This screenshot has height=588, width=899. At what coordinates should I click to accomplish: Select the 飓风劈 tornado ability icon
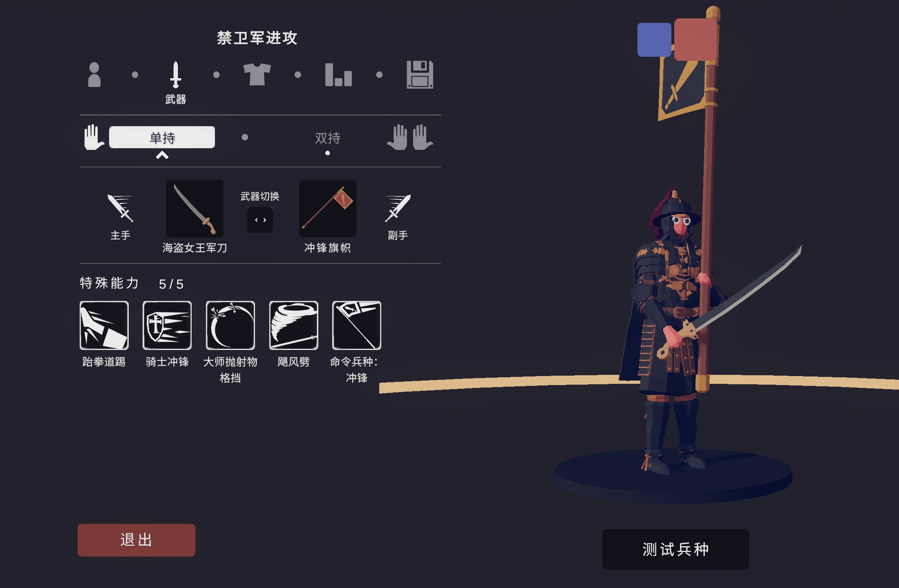click(x=294, y=325)
